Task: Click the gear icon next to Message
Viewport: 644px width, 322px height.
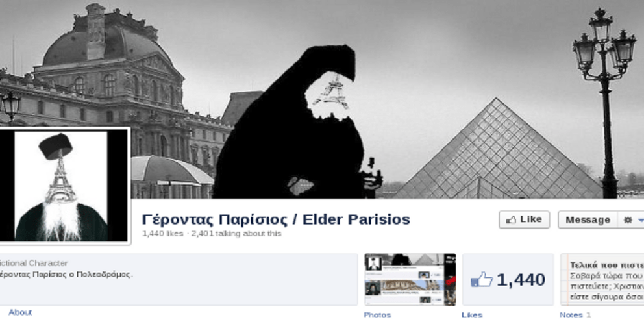Action: point(628,220)
